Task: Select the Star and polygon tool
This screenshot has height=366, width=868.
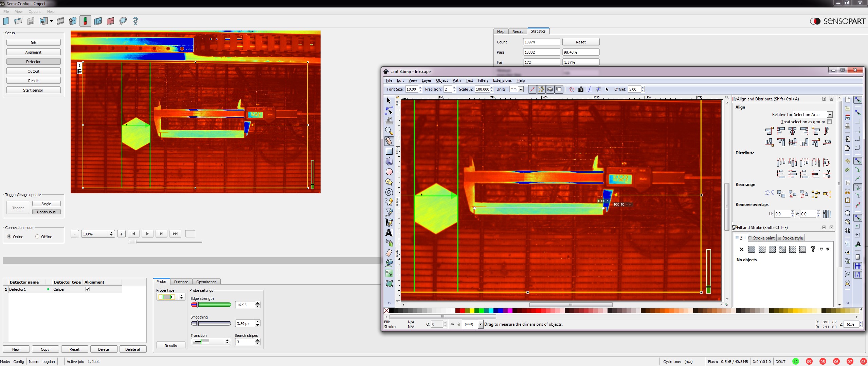Action: click(x=389, y=182)
